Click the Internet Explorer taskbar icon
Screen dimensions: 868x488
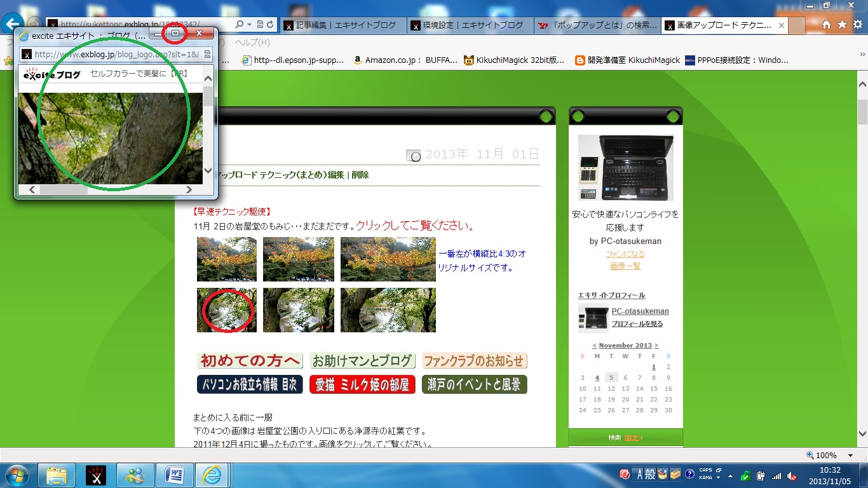212,475
